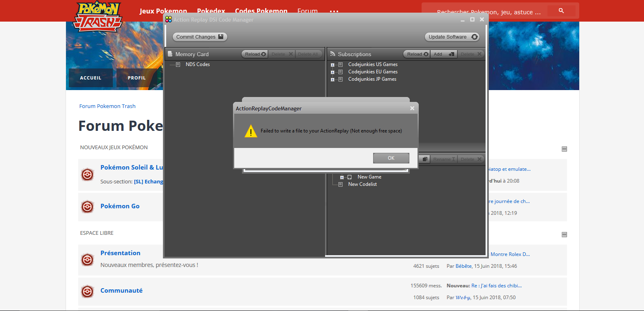
Task: Click Delete All in Memory Card panel
Action: pyautogui.click(x=308, y=54)
